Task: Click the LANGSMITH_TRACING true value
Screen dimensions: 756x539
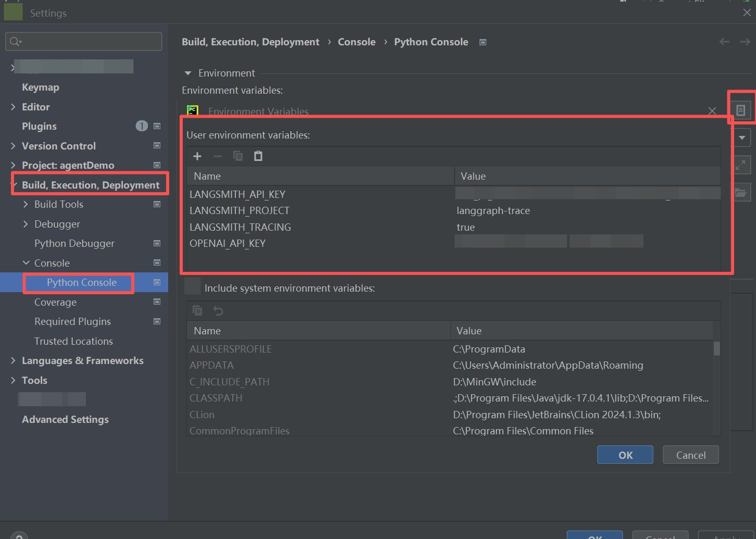Action: (x=465, y=227)
